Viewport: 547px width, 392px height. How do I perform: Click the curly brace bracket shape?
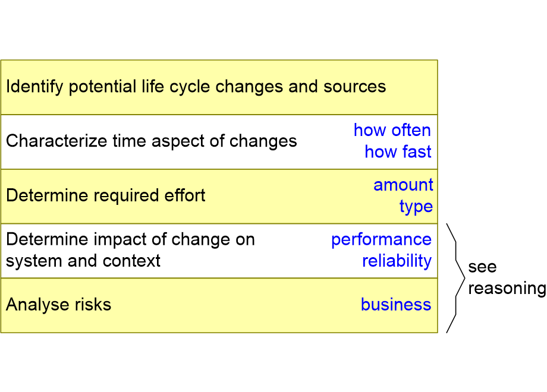coord(455,278)
